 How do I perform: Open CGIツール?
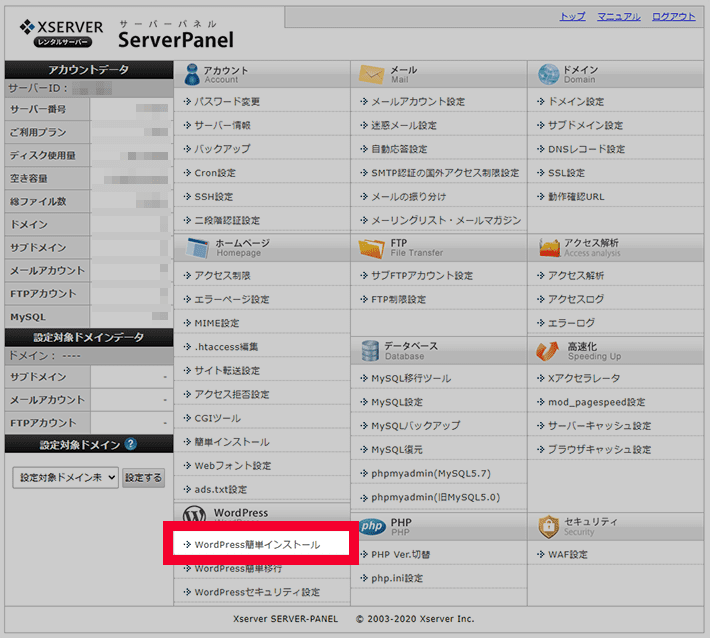(x=218, y=418)
